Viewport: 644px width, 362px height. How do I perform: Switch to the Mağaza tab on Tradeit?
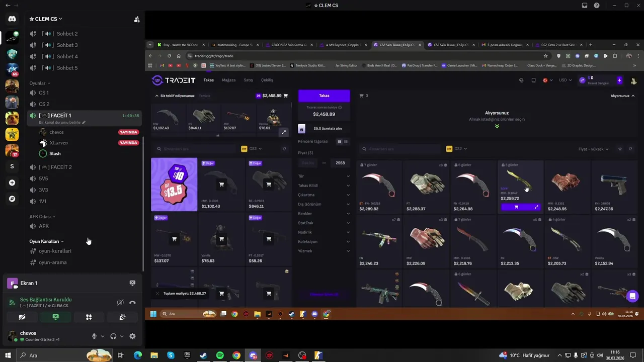pos(229,80)
